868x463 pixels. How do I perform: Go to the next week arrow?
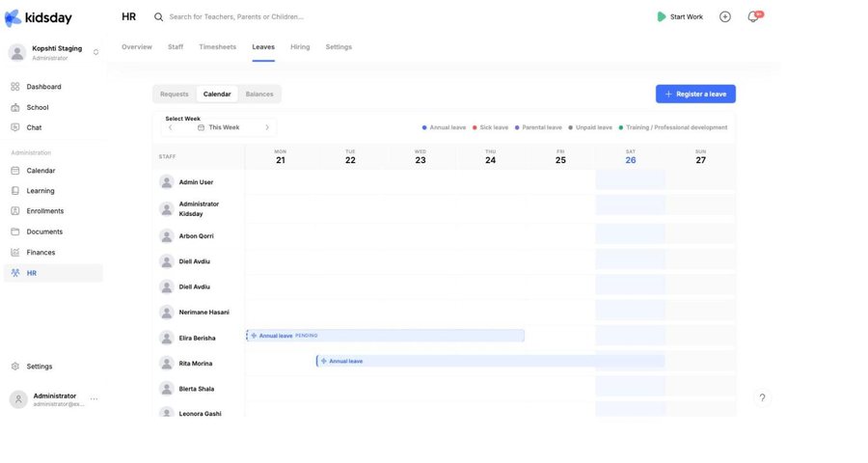[x=267, y=127]
